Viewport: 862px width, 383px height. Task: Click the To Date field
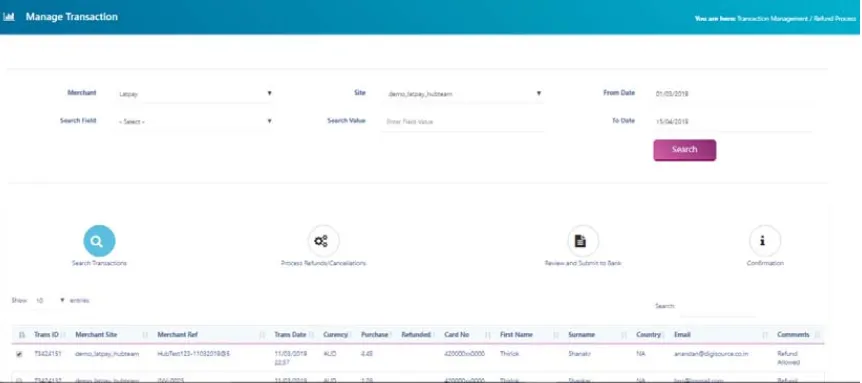tap(732, 121)
